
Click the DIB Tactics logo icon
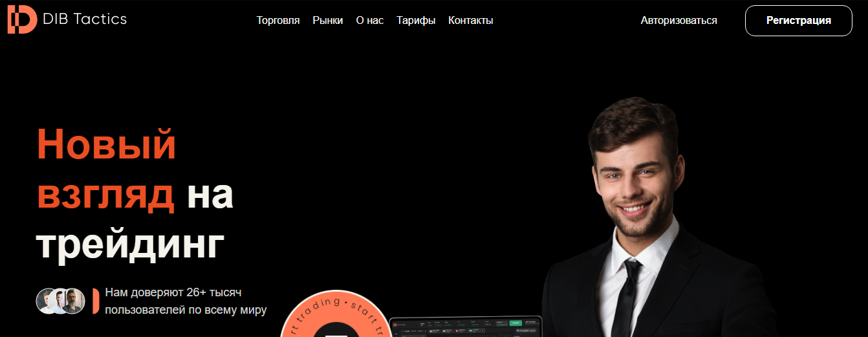click(x=22, y=19)
